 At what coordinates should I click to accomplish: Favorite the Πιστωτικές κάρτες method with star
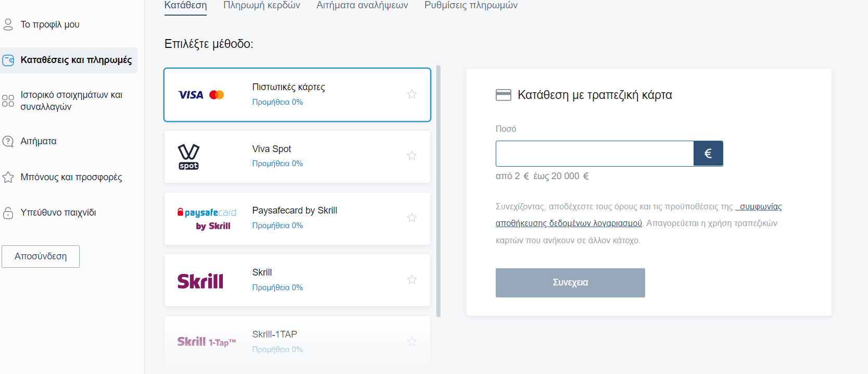[x=412, y=94]
